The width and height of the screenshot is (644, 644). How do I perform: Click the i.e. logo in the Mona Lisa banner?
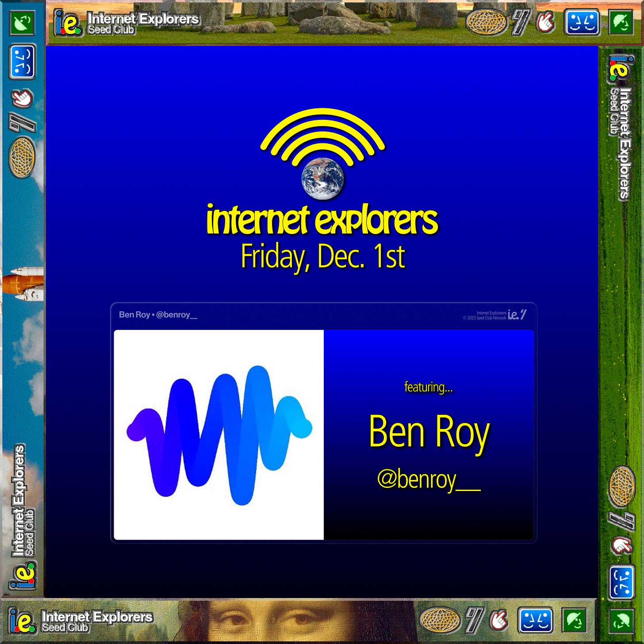[21, 621]
